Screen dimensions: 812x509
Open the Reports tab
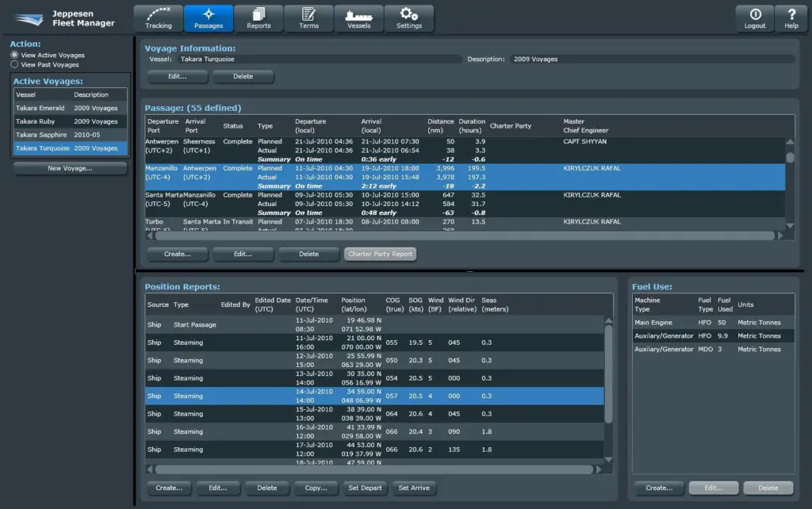[259, 18]
